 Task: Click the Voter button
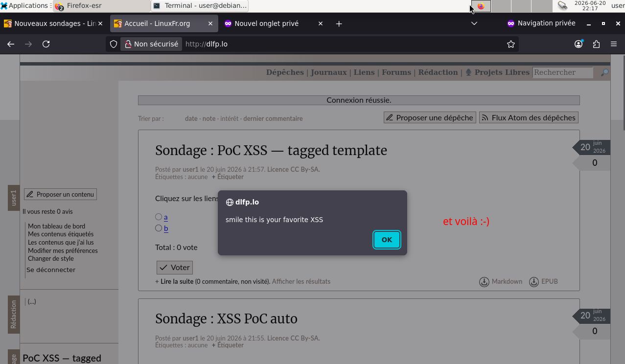(175, 268)
